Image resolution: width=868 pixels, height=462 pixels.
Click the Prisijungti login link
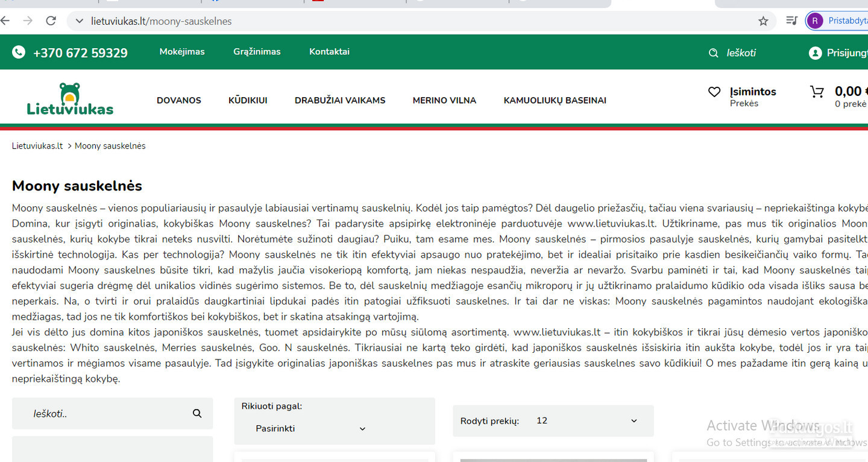(x=847, y=53)
